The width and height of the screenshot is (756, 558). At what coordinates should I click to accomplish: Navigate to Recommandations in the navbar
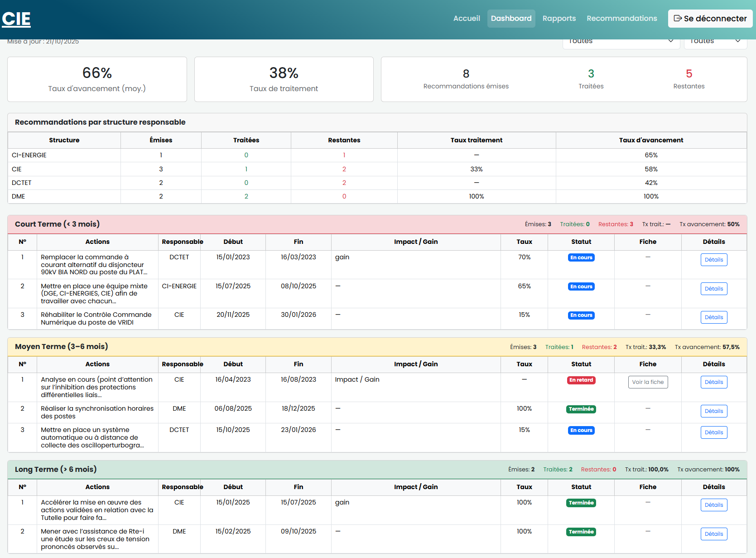pyautogui.click(x=621, y=19)
